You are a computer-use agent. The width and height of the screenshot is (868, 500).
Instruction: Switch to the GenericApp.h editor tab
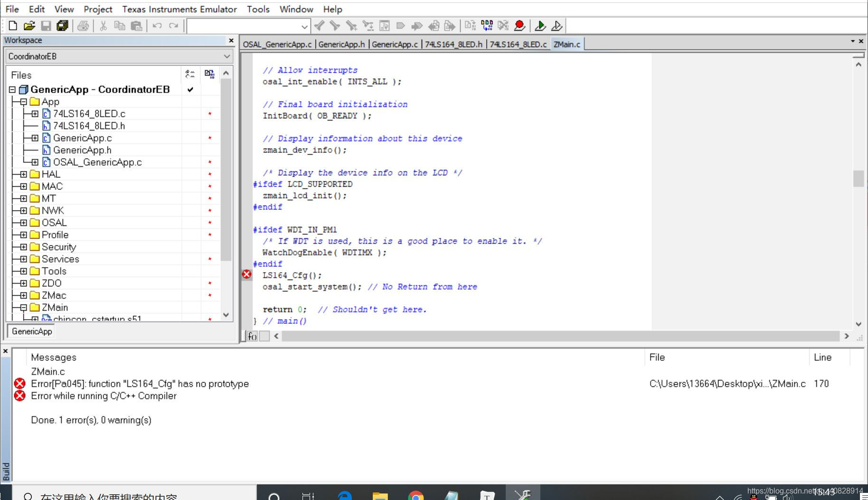click(341, 44)
